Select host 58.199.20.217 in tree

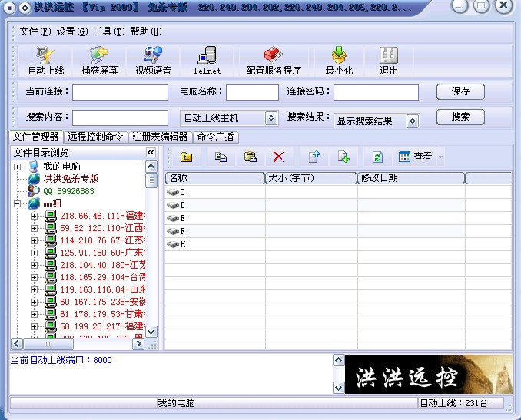pyautogui.click(x=102, y=326)
